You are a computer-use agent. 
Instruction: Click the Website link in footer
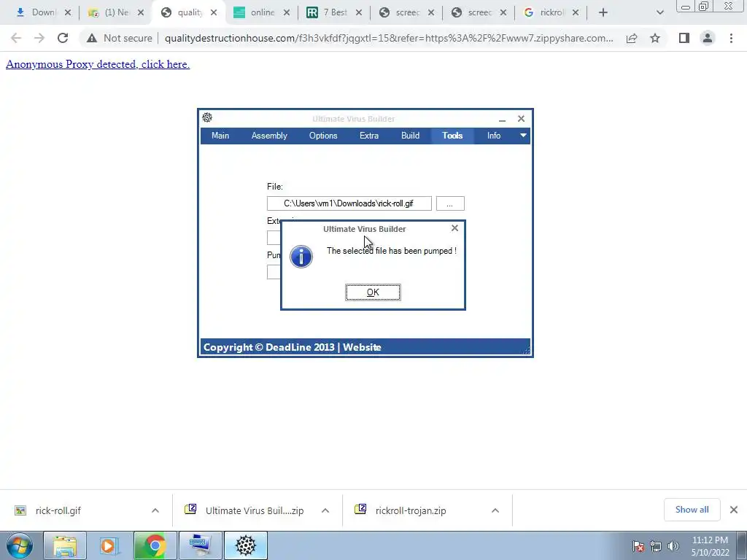coord(362,347)
